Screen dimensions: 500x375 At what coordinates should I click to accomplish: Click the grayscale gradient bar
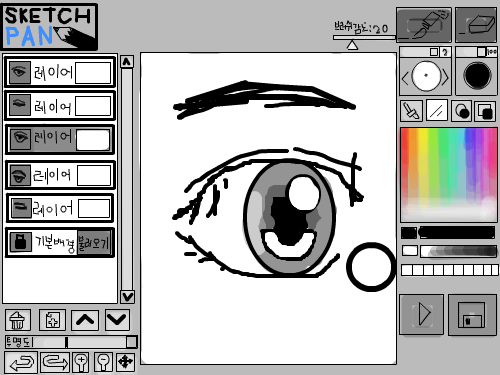point(458,251)
